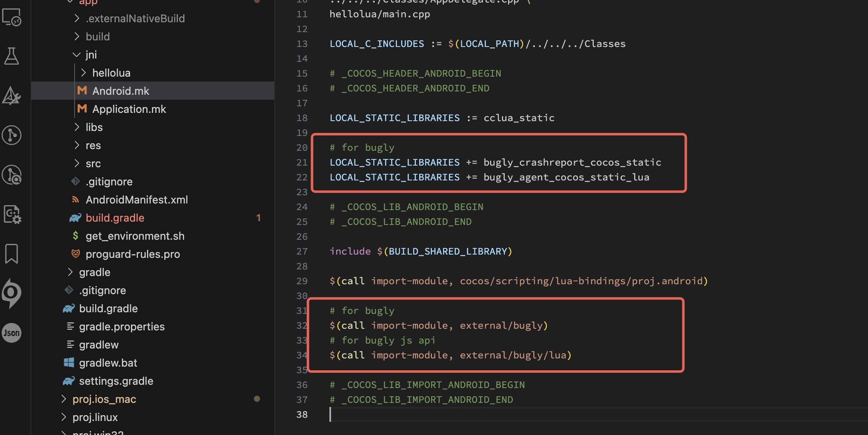Open the Bookmarks view

[12, 254]
